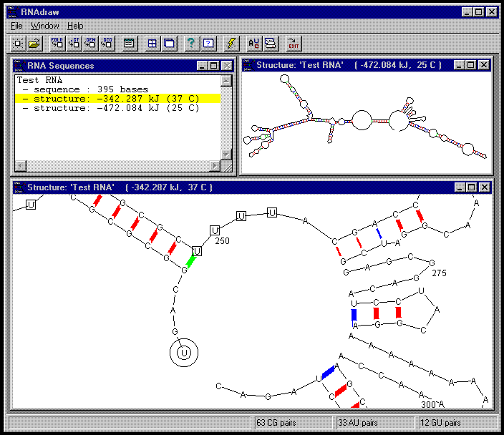Click the FOLD import toolbar icon
Image resolution: width=504 pixels, height=435 pixels.
pyautogui.click(x=57, y=43)
